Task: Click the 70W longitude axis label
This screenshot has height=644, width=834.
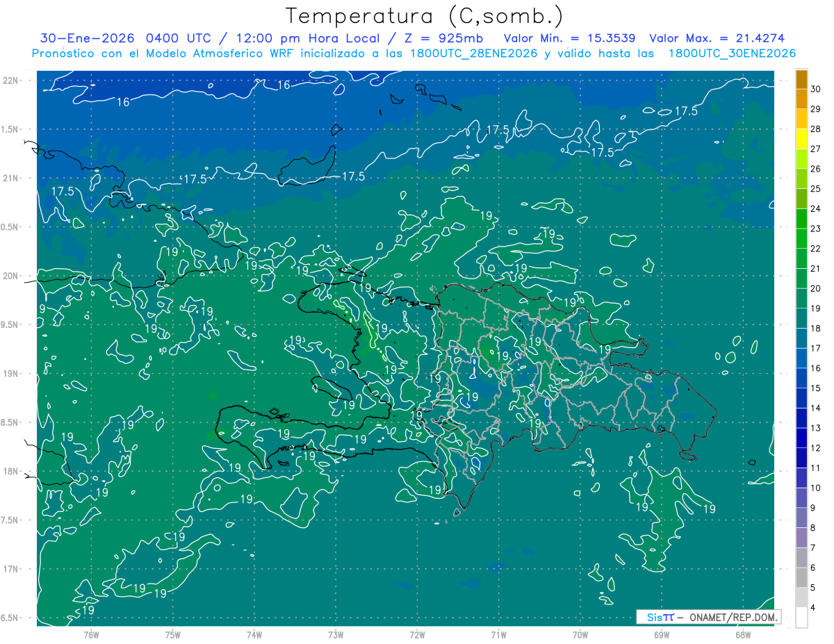Action: [x=580, y=635]
